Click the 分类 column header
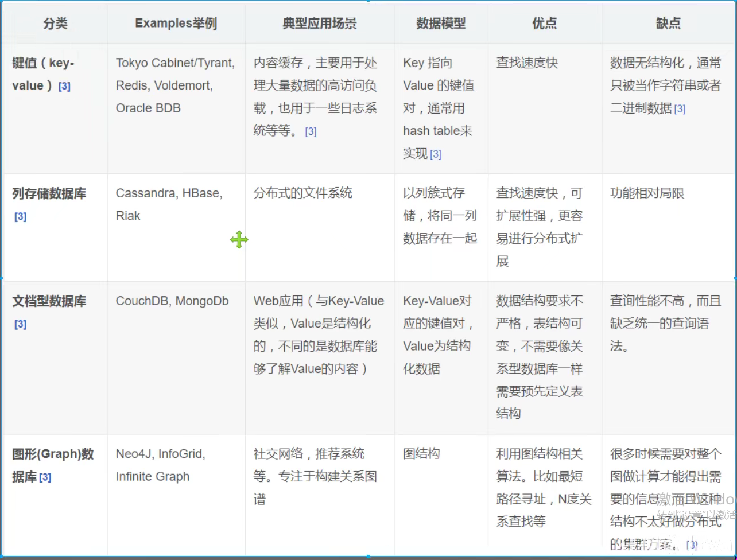The width and height of the screenshot is (737, 560). pos(55,24)
